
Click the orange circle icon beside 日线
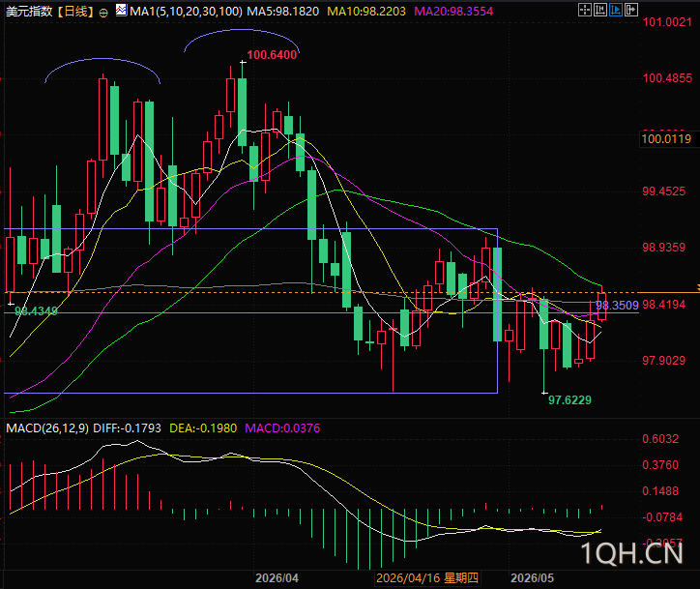103,13
